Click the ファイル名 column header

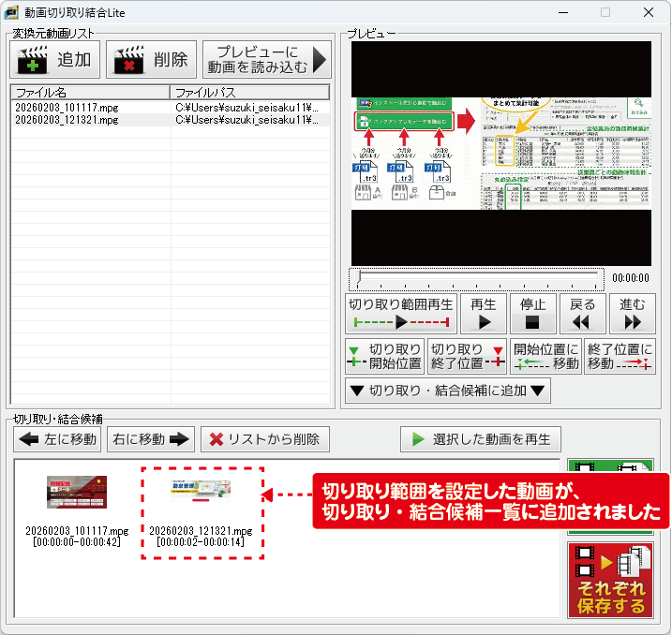(x=90, y=93)
